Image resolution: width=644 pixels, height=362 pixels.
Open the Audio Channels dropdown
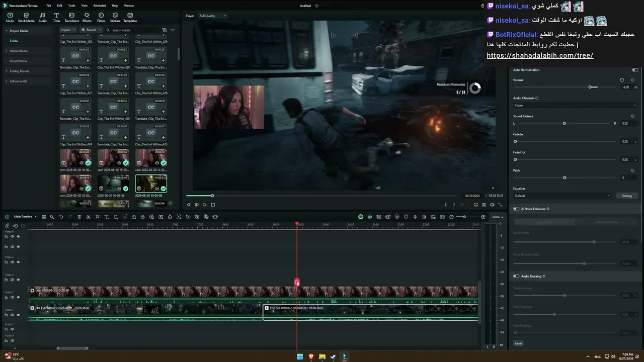[x=575, y=105]
